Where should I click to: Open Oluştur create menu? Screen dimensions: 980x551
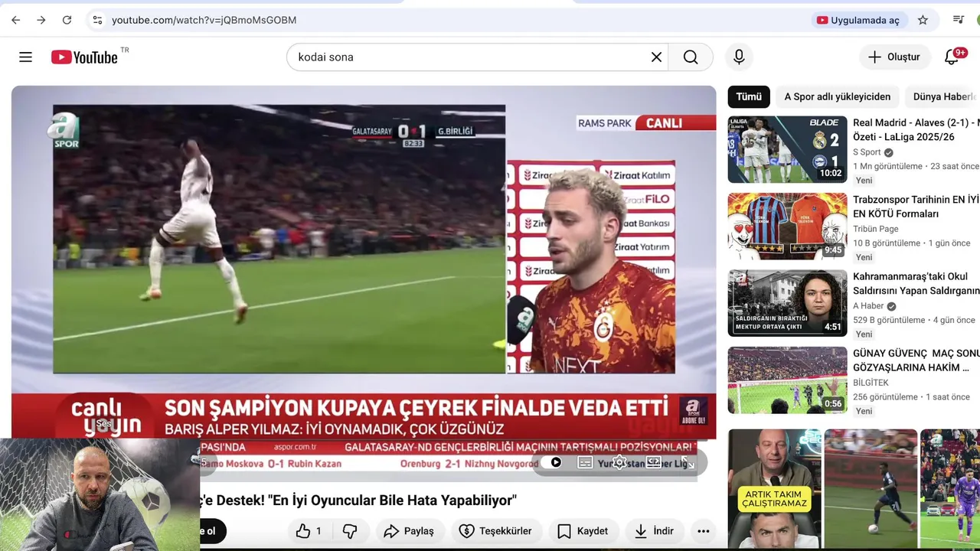pyautogui.click(x=894, y=57)
